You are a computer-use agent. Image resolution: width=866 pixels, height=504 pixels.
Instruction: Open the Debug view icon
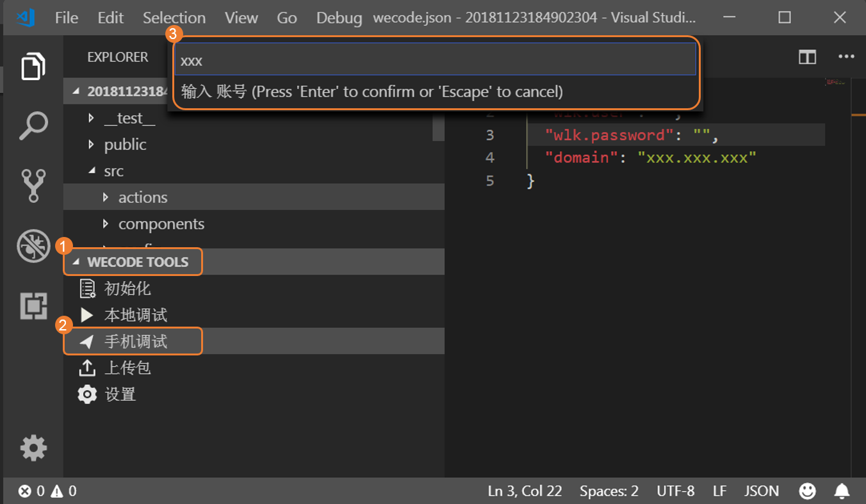point(33,245)
